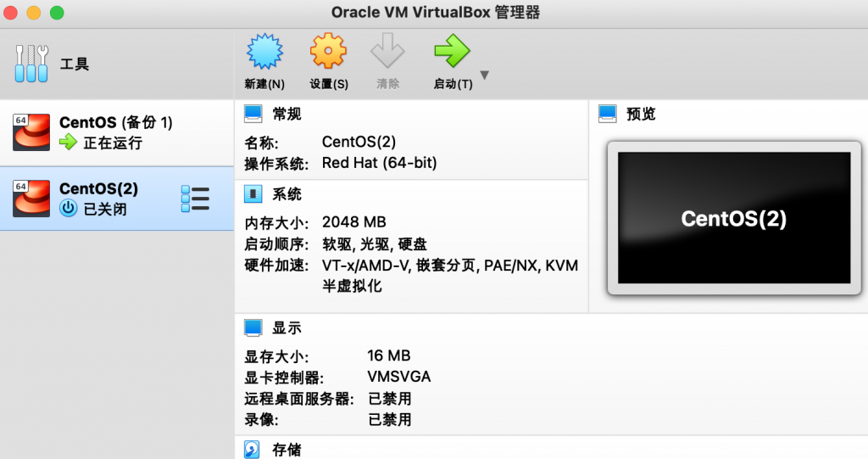
Task: Click the 预览 preview section header
Action: click(641, 115)
